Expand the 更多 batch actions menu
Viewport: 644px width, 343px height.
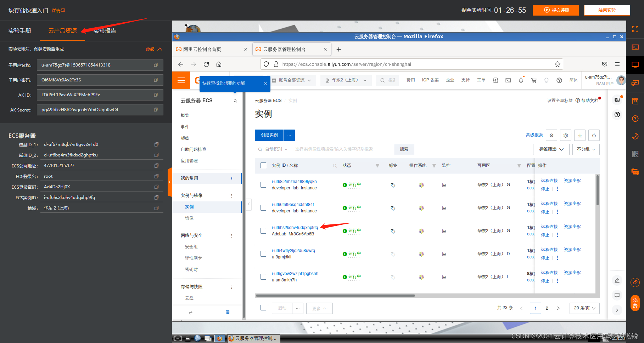tap(319, 308)
